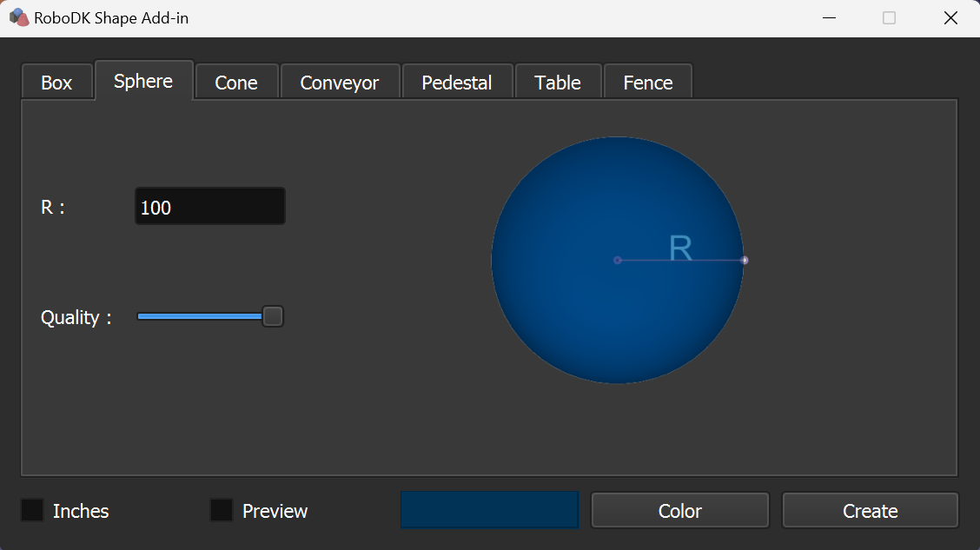This screenshot has height=550, width=980.
Task: Enable the Inches checkbox
Action: coord(33,511)
